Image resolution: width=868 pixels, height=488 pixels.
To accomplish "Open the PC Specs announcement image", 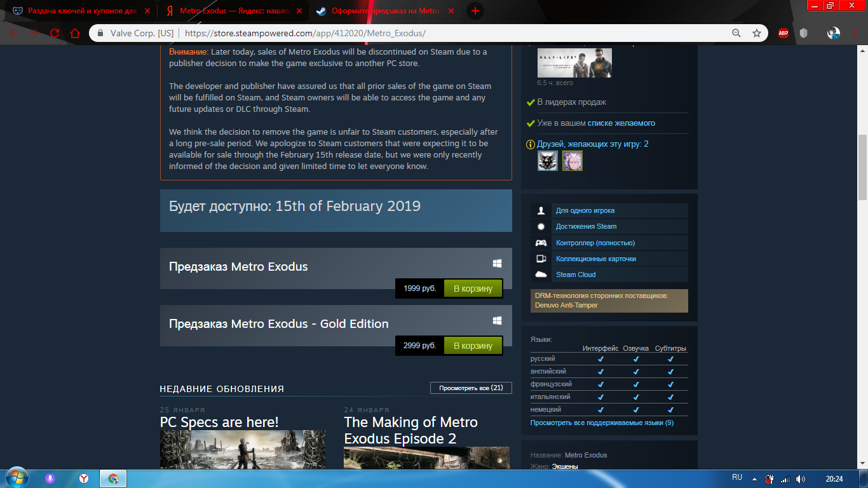I will click(x=243, y=450).
